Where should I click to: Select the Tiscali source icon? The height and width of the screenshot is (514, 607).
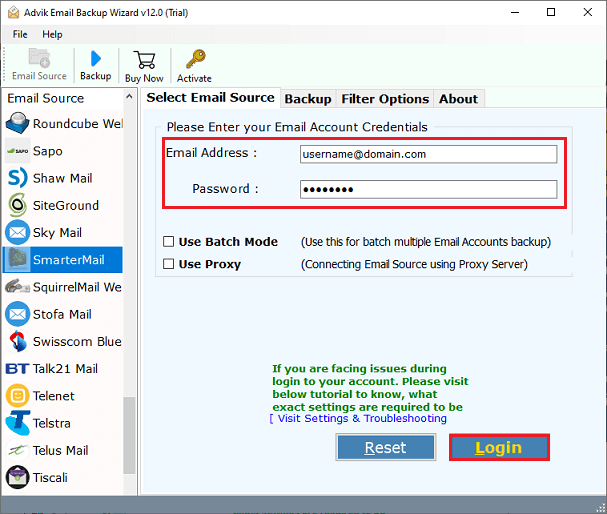coord(17,478)
